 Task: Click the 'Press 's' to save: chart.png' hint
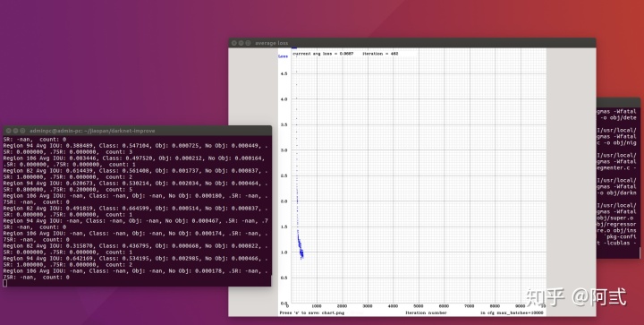[312, 312]
